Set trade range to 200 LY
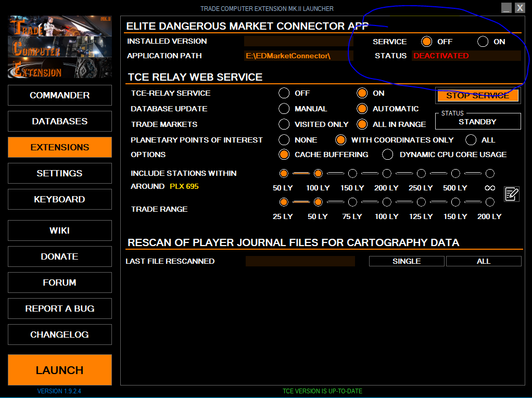The image size is (532, 398). (490, 202)
